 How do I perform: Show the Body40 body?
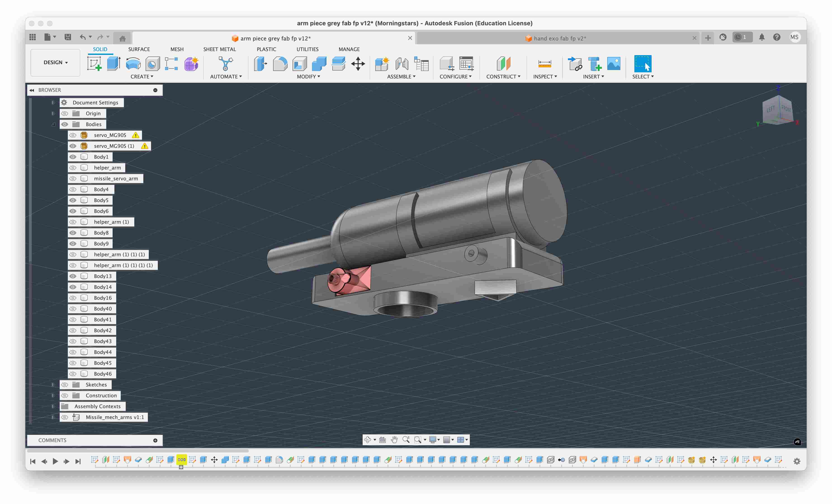point(73,309)
